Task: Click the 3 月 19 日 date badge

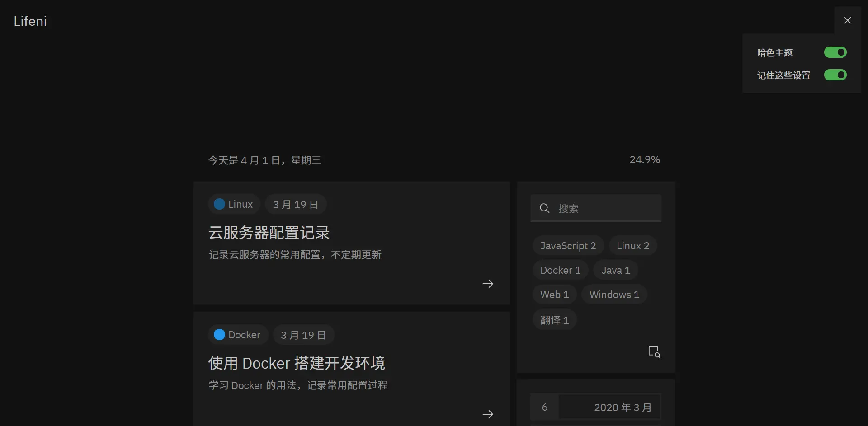Action: click(x=295, y=204)
